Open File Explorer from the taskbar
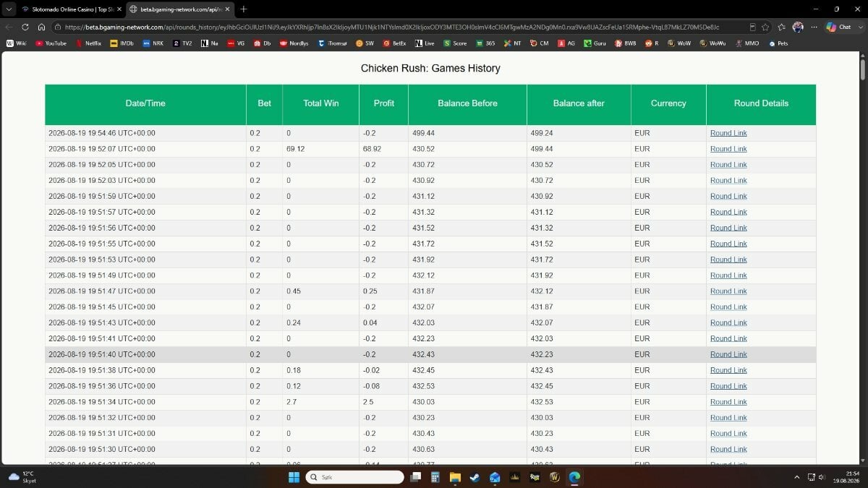 point(455,477)
